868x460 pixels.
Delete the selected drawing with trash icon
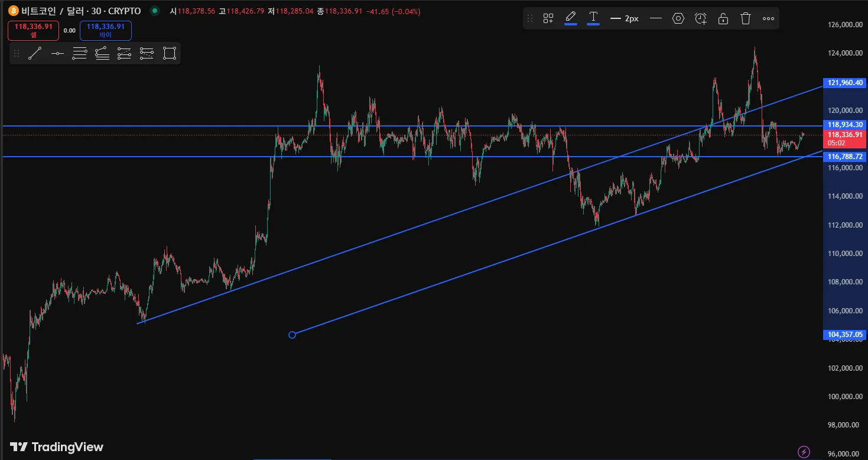point(746,18)
